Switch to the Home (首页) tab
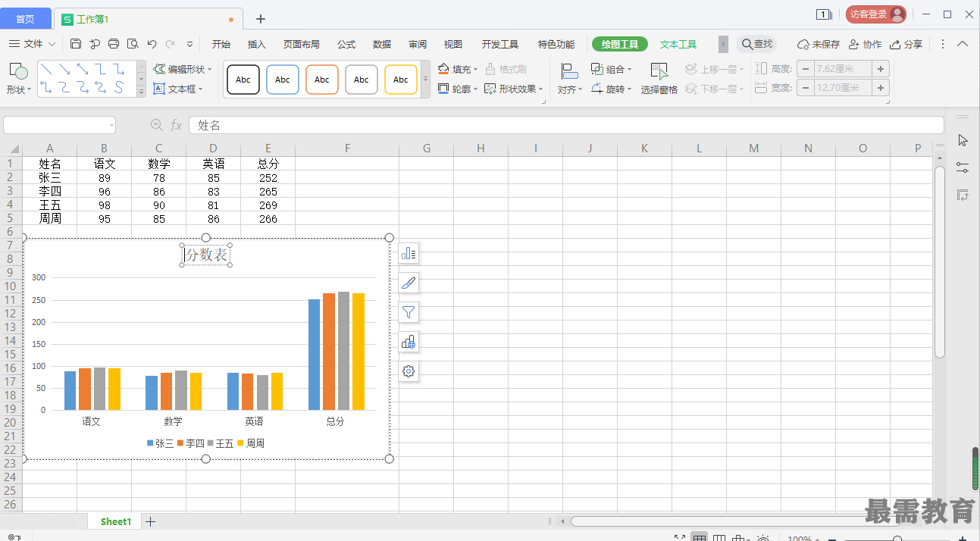Viewport: 980px width, 541px height. click(25, 19)
